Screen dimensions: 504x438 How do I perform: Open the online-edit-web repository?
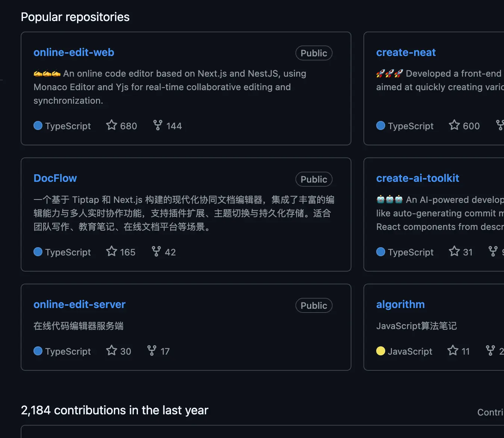tap(74, 53)
